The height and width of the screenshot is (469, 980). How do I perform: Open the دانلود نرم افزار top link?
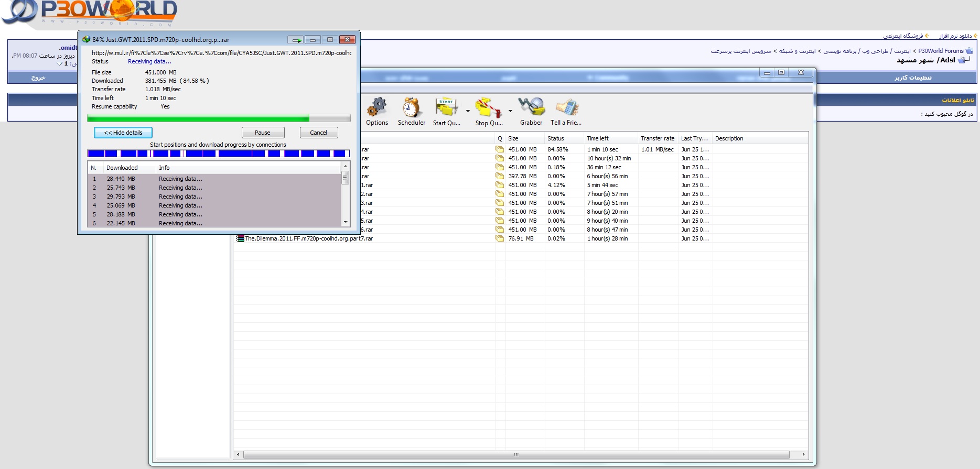[x=955, y=36]
